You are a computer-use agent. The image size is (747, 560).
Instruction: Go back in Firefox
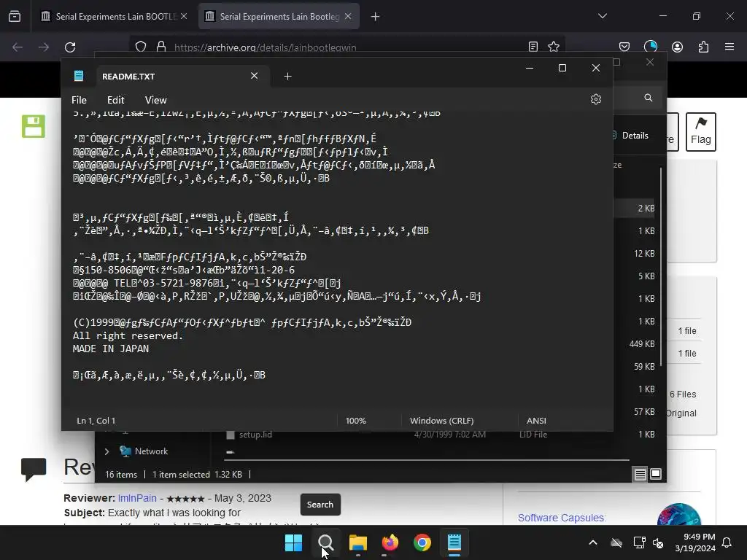coord(18,47)
